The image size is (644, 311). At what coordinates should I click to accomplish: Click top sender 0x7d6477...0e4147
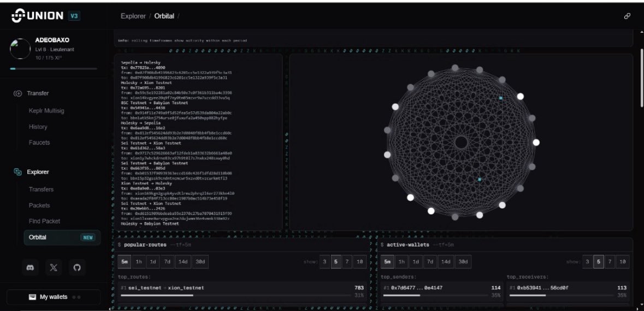[442, 291]
